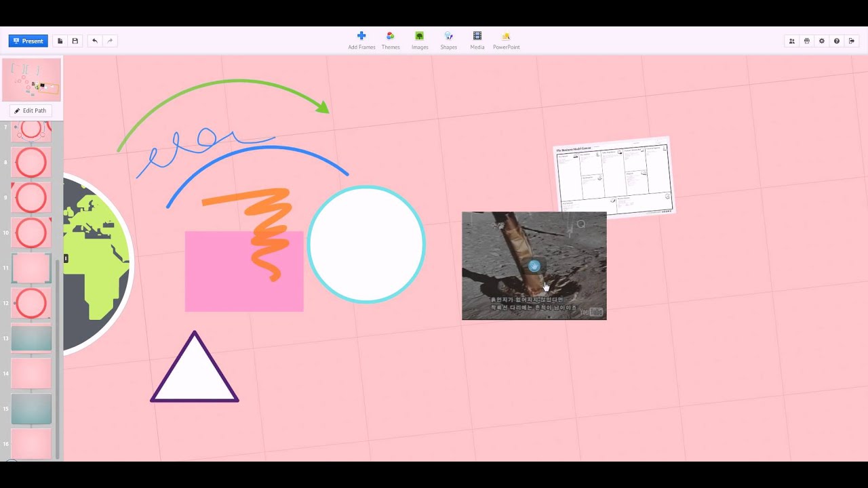Select path step 14 thumbnail

click(x=31, y=373)
